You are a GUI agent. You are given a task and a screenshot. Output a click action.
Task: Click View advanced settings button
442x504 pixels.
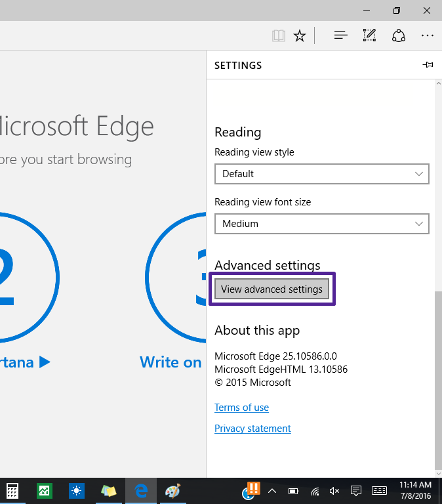(271, 289)
